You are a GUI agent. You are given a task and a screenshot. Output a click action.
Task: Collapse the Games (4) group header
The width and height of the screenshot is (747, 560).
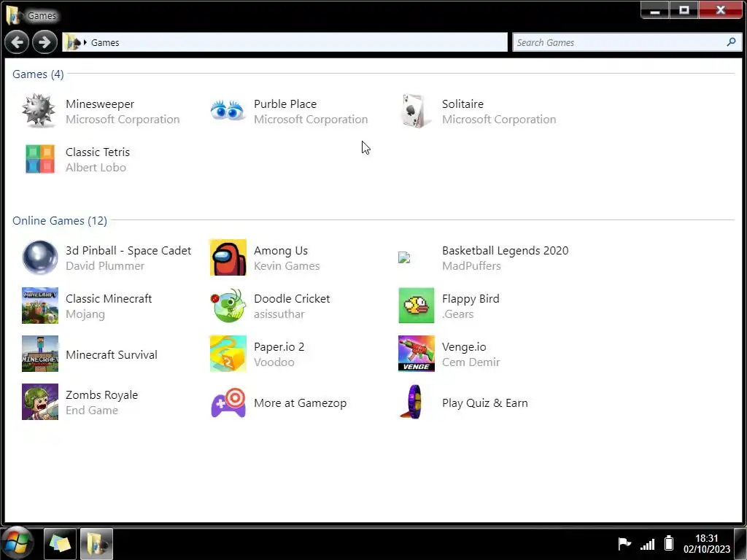coord(38,74)
